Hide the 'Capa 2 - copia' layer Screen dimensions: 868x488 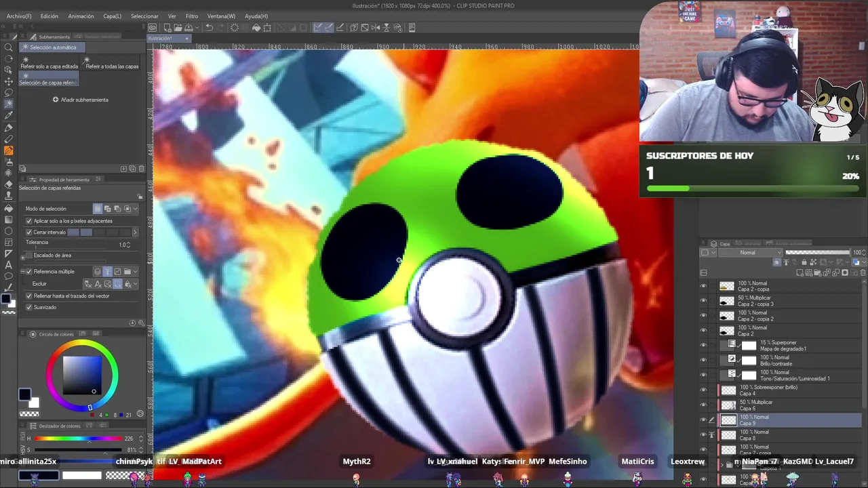point(703,286)
